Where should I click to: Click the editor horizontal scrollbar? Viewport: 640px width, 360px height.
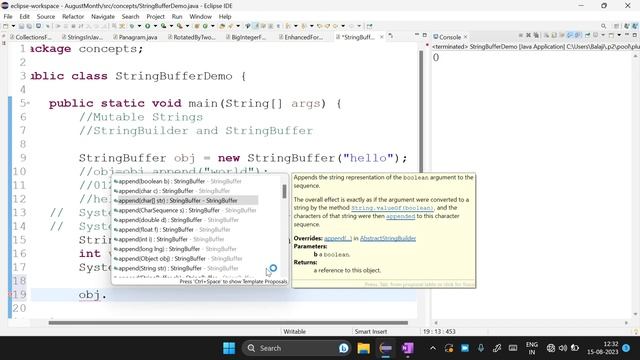click(x=228, y=323)
